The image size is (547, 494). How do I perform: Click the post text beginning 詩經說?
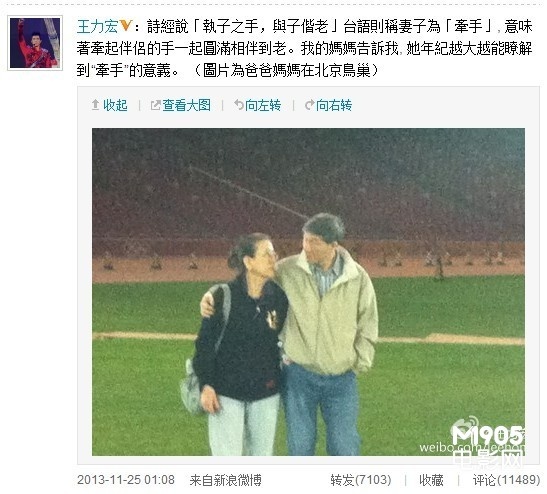pos(304,48)
